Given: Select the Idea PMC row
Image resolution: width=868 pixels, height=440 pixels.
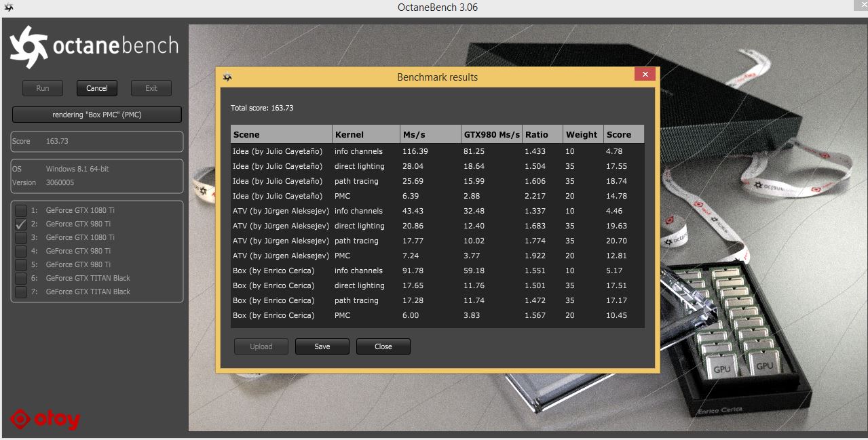Looking at the screenshot, I should pos(438,196).
